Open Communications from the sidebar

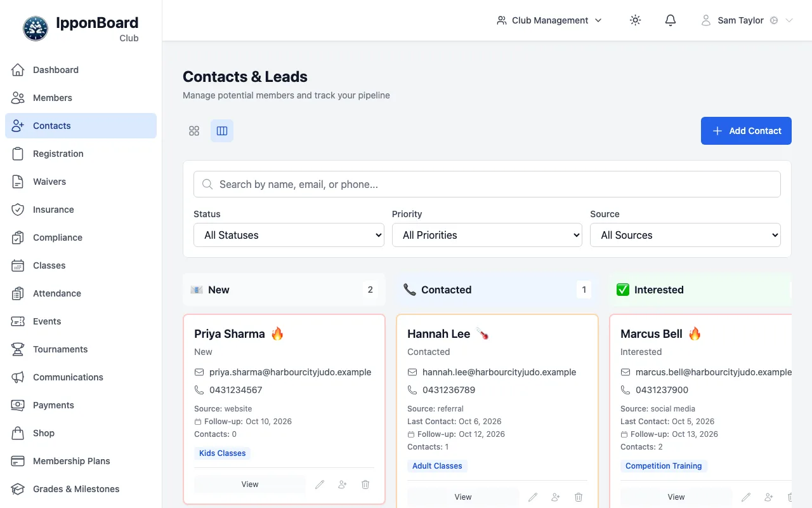[81, 377]
